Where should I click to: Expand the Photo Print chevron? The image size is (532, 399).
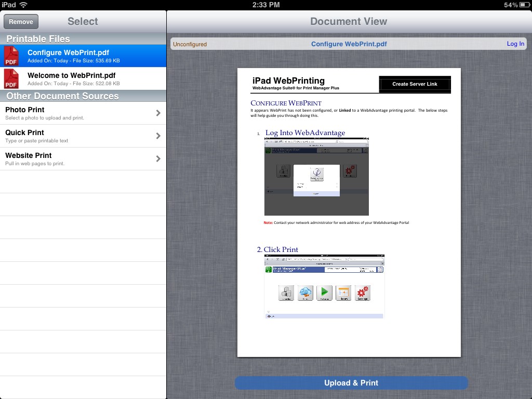click(x=158, y=113)
